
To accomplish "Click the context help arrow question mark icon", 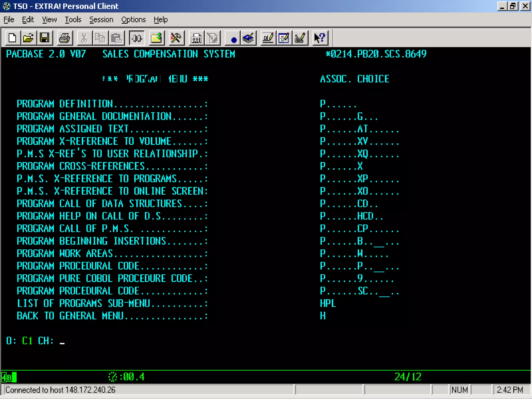I will coord(320,38).
